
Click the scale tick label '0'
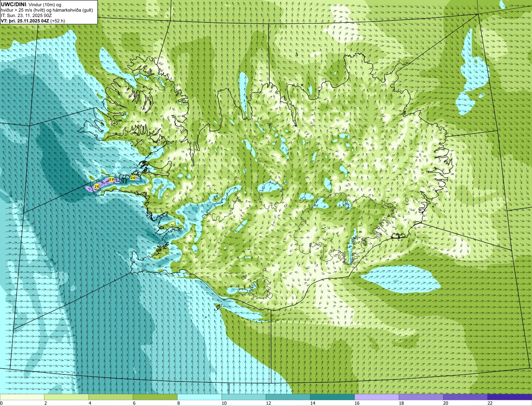click(x=1, y=403)
